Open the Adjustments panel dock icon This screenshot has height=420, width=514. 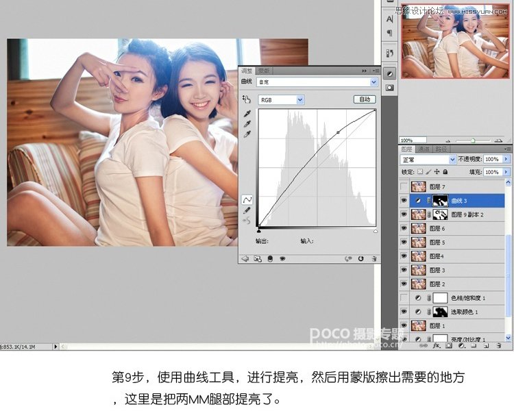click(390, 74)
